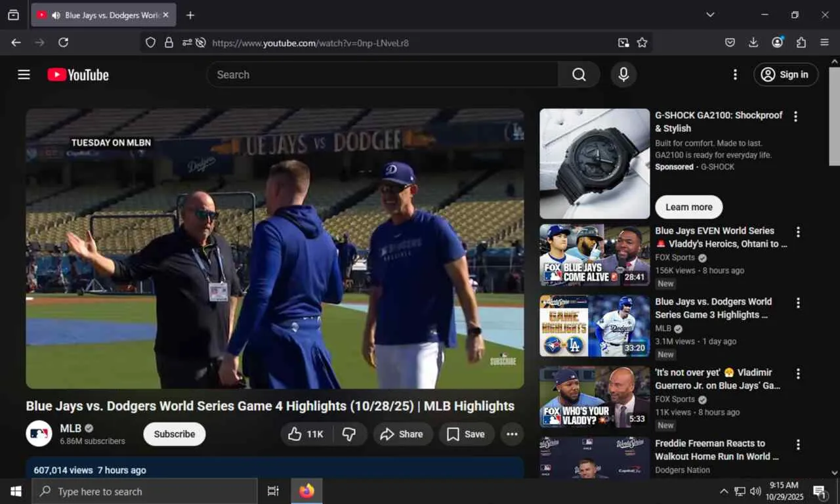Screen dimensions: 840x504
Task: Open options menu for G-SHOCK ad
Action: (795, 117)
